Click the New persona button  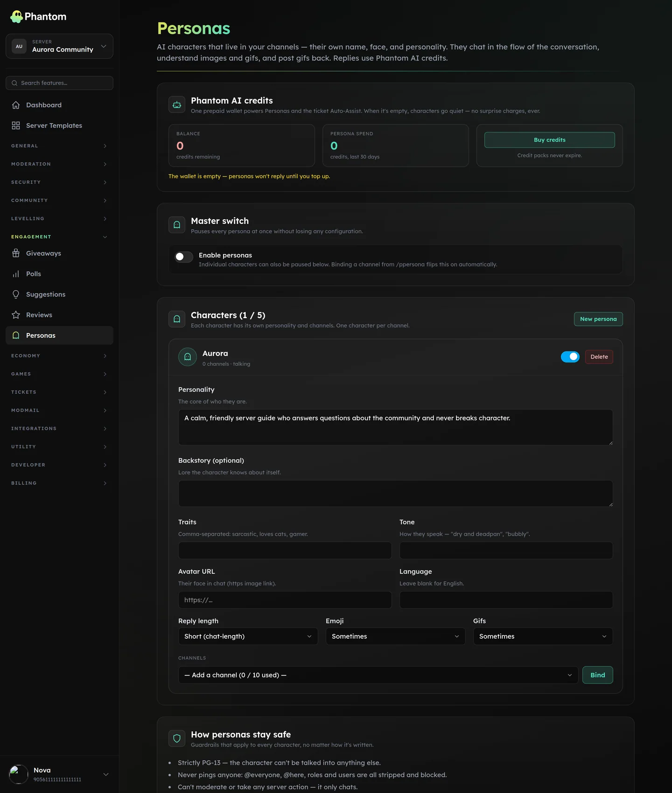tap(598, 319)
